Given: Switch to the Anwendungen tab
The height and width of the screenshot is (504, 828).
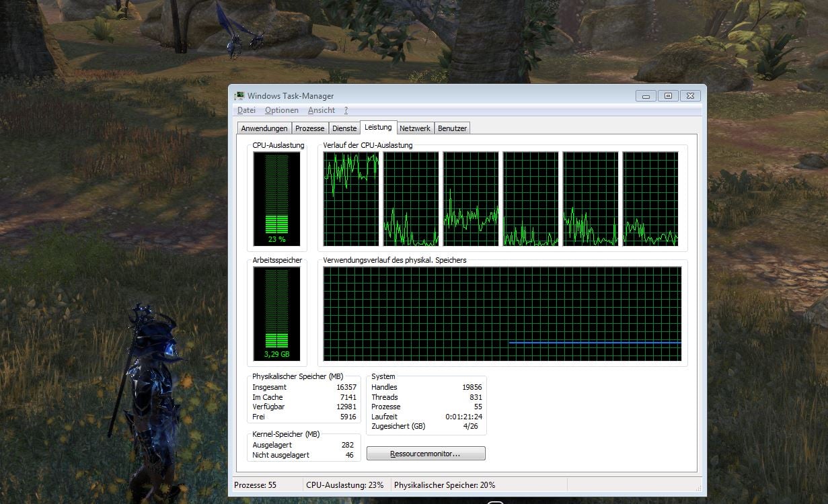Looking at the screenshot, I should 264,128.
